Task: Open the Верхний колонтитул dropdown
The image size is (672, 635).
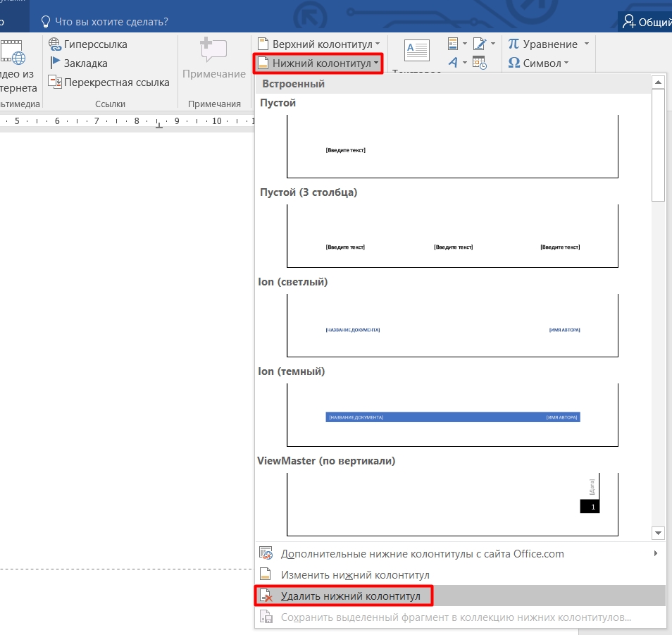Action: pos(319,44)
